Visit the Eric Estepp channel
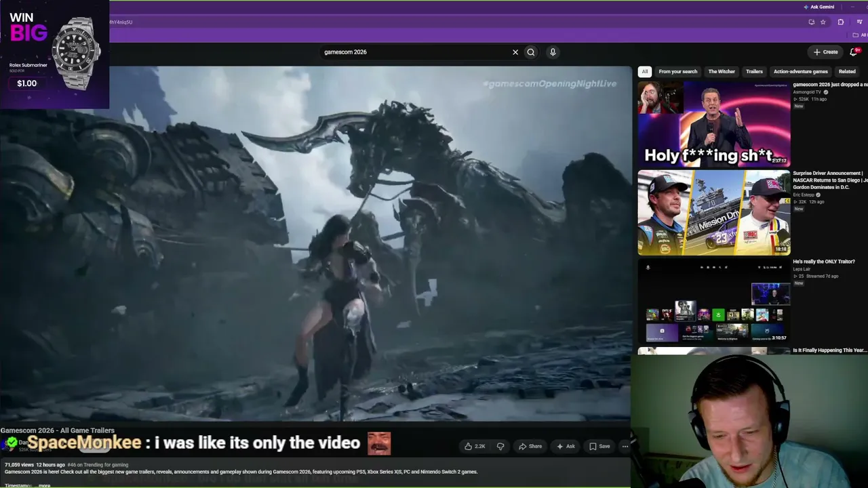The image size is (868, 488). 804,195
